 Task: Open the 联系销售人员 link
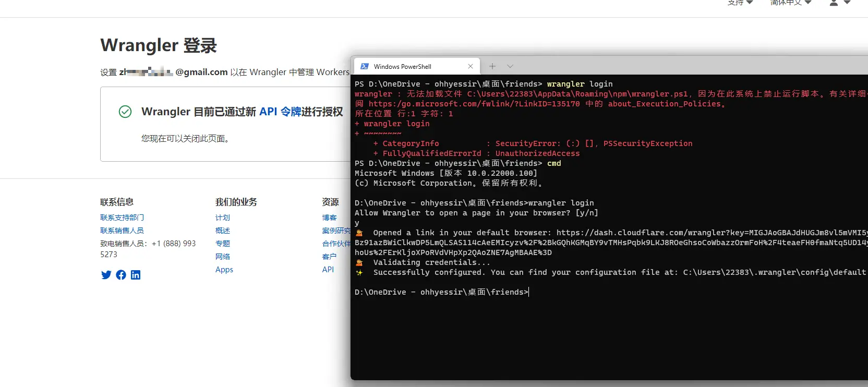coord(122,231)
